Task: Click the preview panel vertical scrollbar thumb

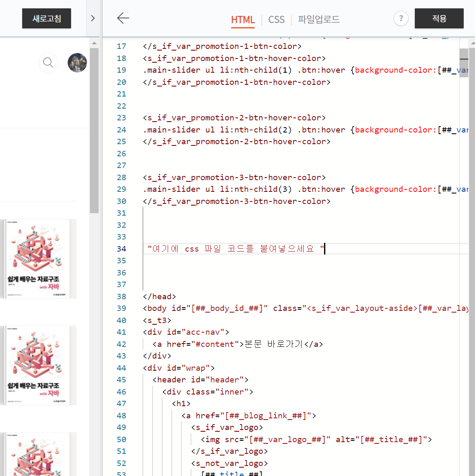Action: tap(94, 130)
